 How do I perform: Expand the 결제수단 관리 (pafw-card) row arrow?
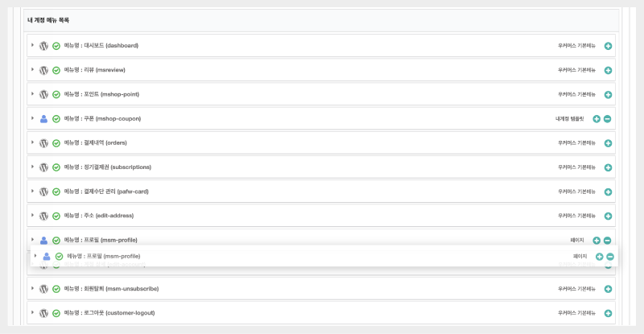click(33, 191)
